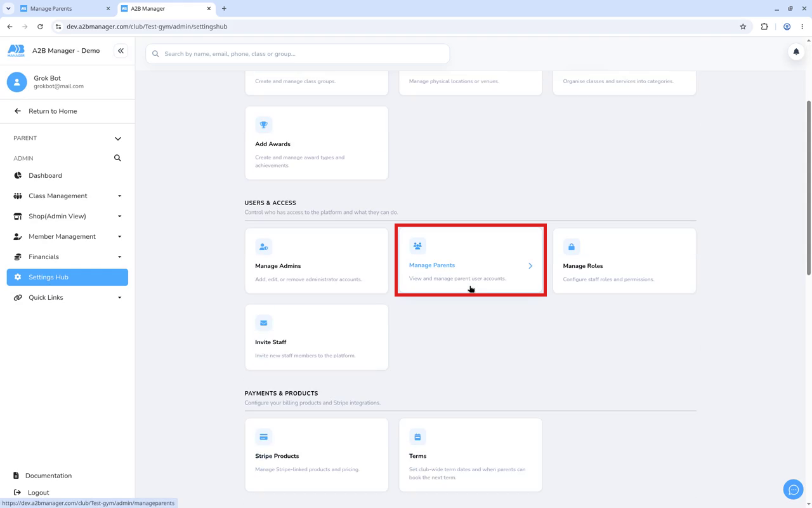Screen dimensions: 812x508
Task: Go back with browser back arrow
Action: pyautogui.click(x=10, y=27)
